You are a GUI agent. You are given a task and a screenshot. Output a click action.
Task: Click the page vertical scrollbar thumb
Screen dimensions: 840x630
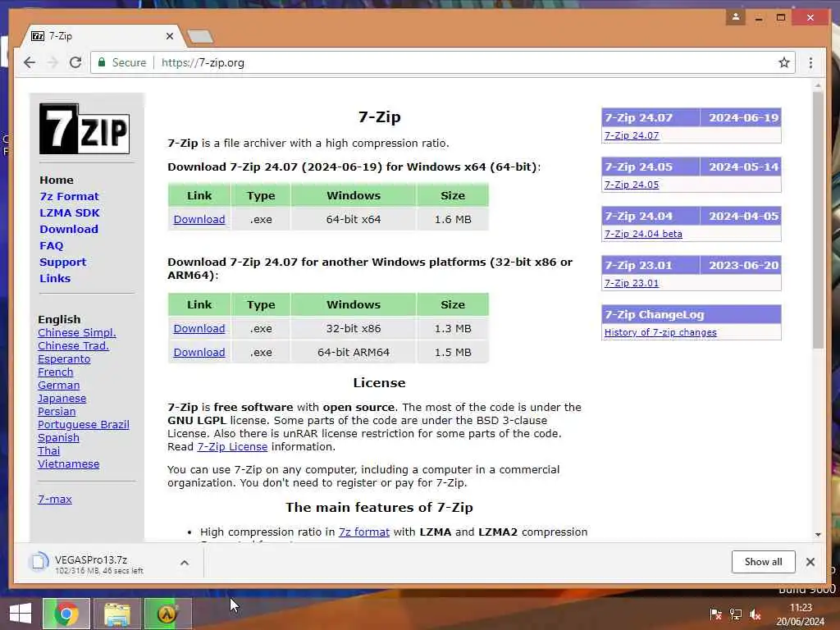click(x=818, y=220)
